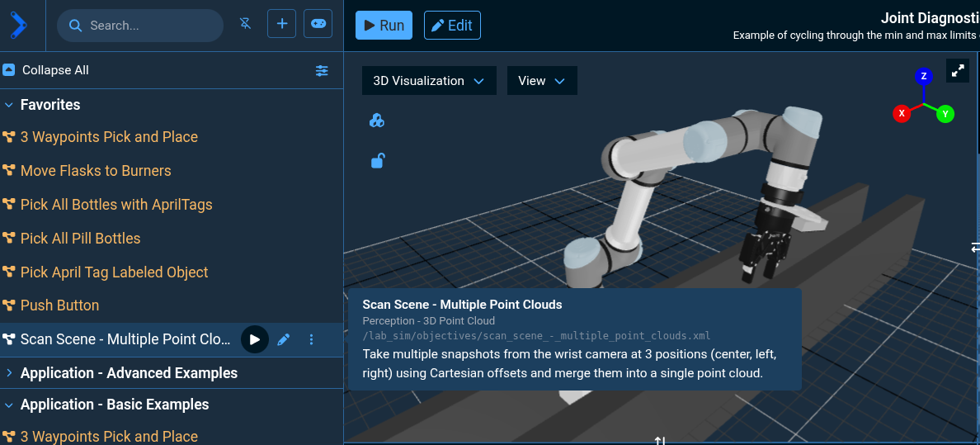The image size is (980, 445).
Task: Click the objectives Search field
Action: (x=148, y=26)
